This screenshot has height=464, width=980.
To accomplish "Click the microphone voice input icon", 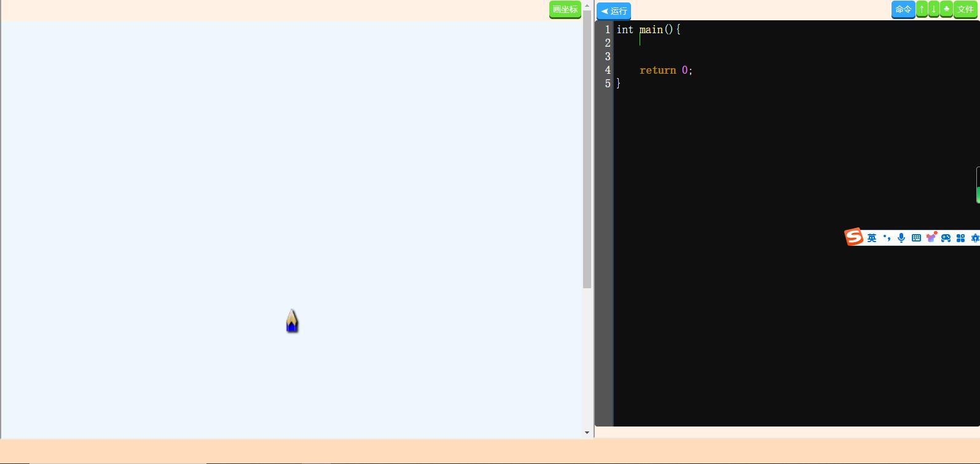I will [x=901, y=238].
